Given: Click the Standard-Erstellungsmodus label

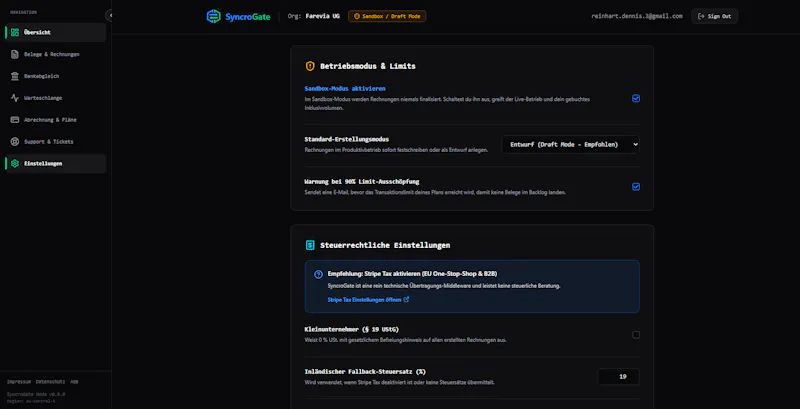Looking at the screenshot, I should click(347, 139).
